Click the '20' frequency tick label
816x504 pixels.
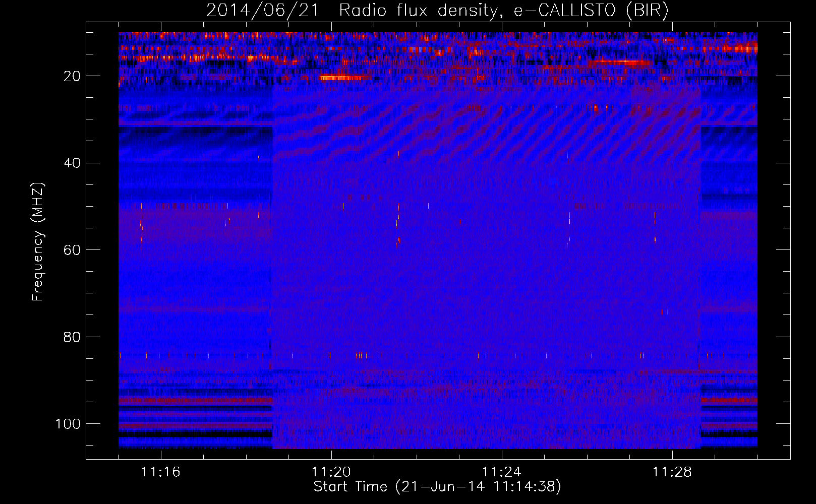pos(73,76)
